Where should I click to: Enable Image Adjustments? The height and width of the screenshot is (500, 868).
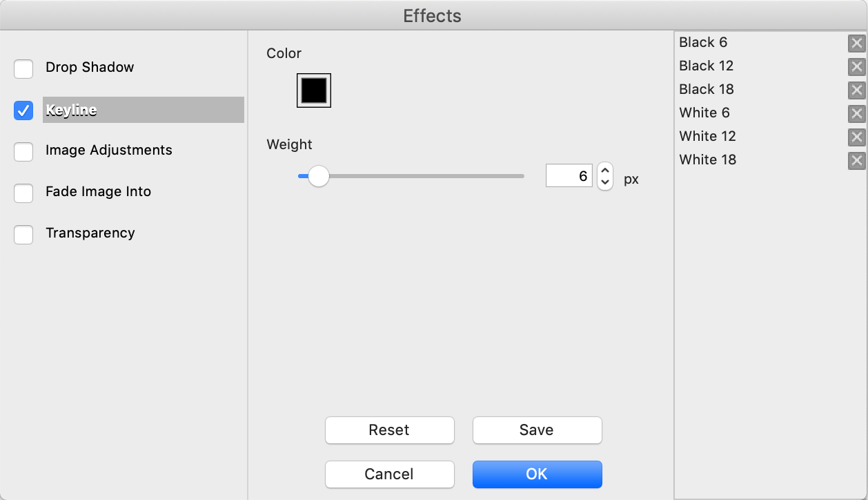click(23, 152)
